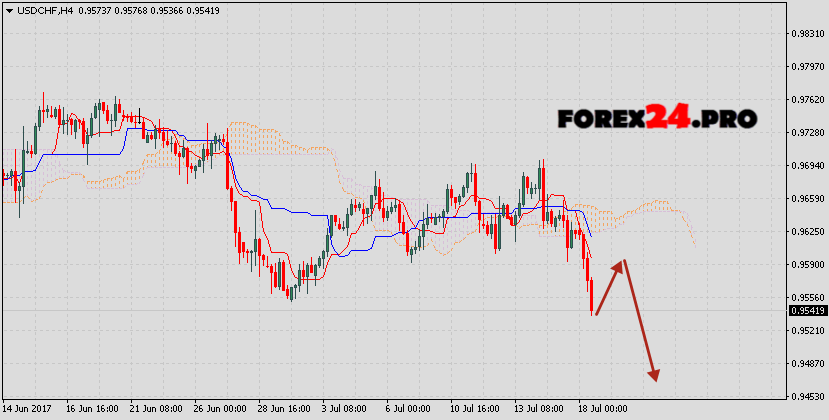Image resolution: width=829 pixels, height=420 pixels.
Task: Click the 0.97280 price axis label
Action: pos(806,132)
